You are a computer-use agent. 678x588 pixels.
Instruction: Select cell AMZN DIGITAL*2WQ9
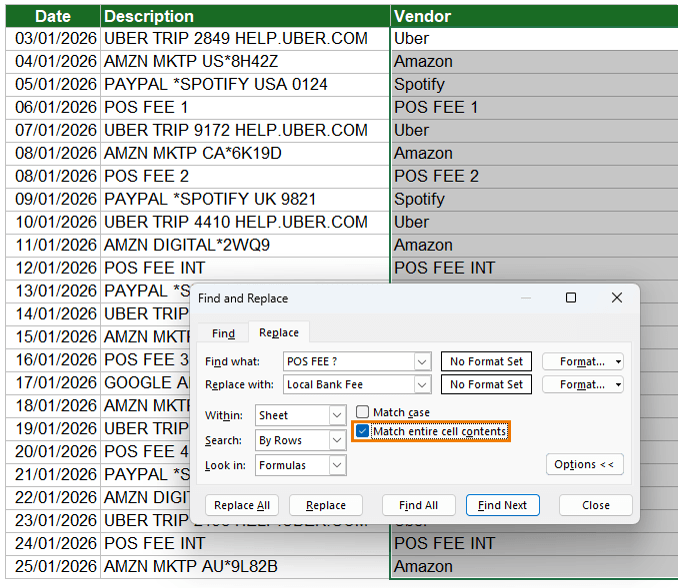tap(245, 245)
